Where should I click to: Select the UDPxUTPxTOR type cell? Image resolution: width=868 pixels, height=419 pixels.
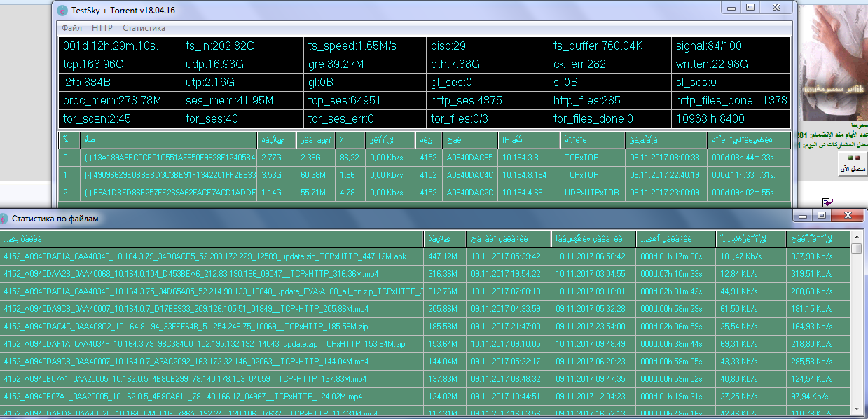point(592,191)
